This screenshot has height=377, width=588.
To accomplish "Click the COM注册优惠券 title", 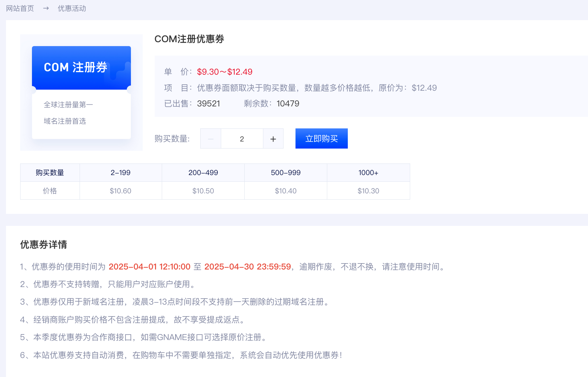I will click(x=189, y=39).
